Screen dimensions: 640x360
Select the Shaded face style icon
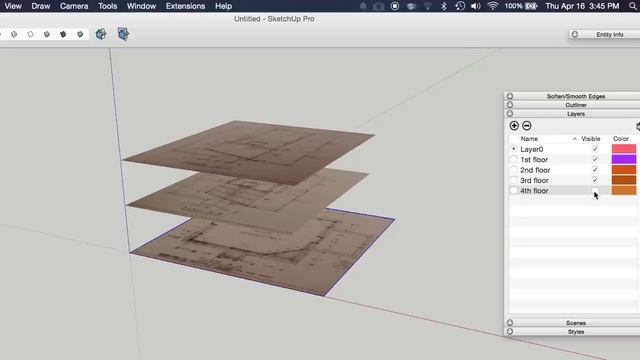point(47,34)
